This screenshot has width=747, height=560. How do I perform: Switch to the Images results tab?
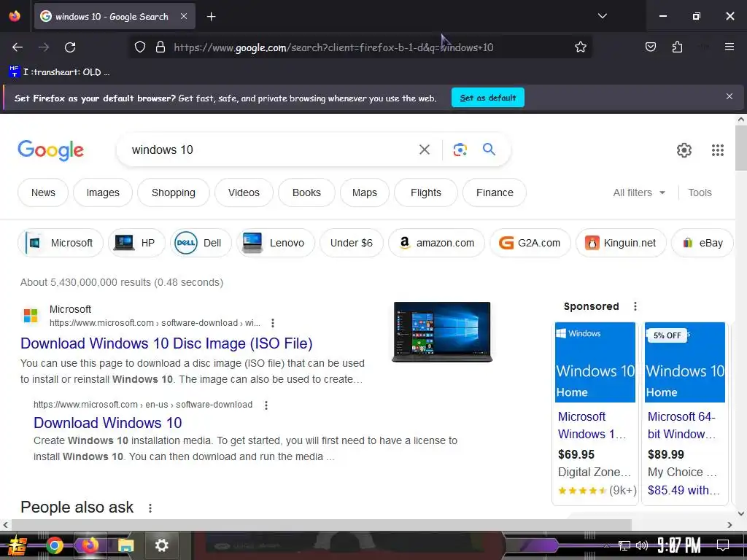pyautogui.click(x=103, y=192)
